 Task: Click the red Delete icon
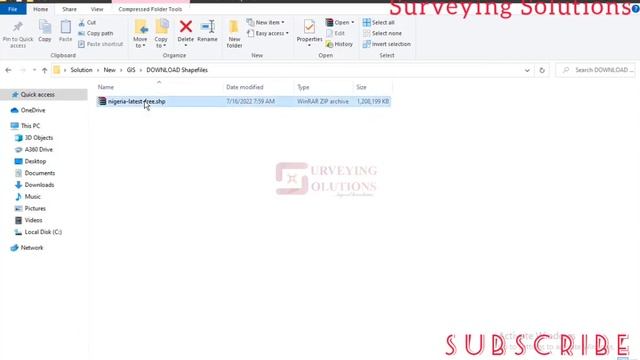point(186,27)
